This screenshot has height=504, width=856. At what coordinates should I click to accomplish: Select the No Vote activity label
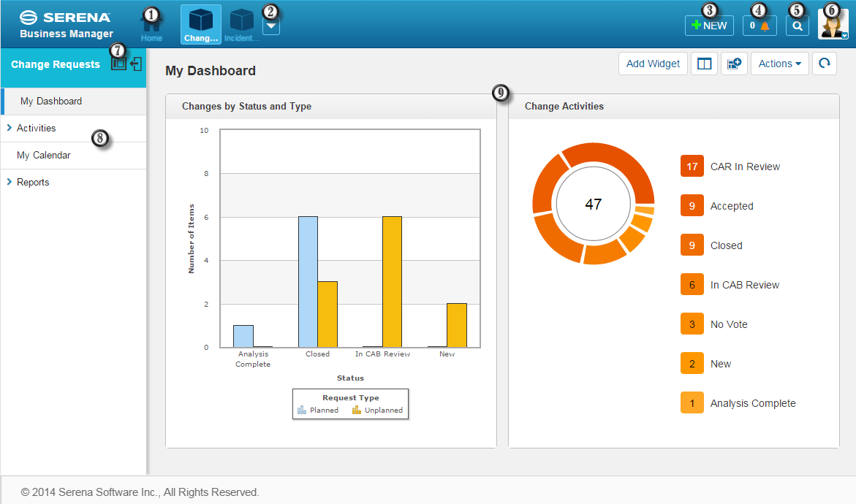point(729,324)
